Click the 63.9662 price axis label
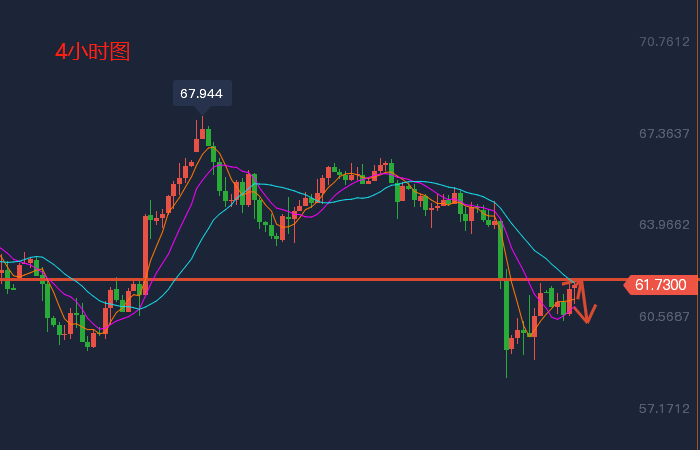700x450 pixels. pyautogui.click(x=664, y=225)
